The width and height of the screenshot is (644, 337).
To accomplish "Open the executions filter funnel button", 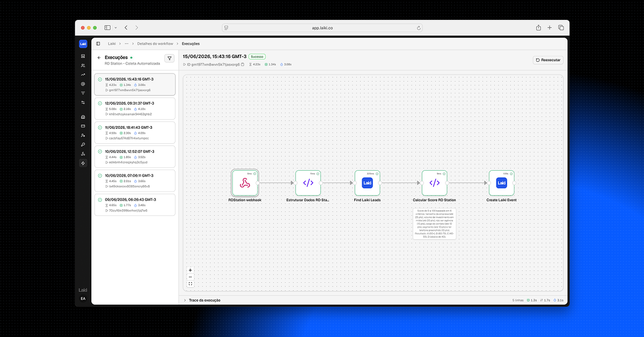I will (169, 58).
